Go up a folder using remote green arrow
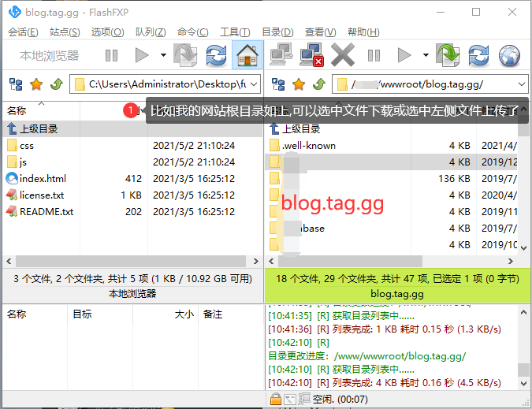532x409 pixels. click(x=318, y=84)
